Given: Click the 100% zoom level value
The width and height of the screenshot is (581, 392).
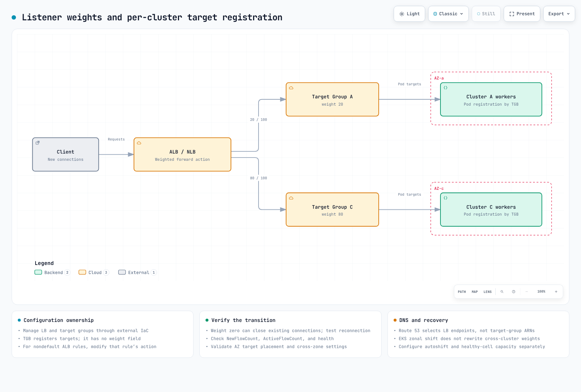Looking at the screenshot, I should pos(541,292).
